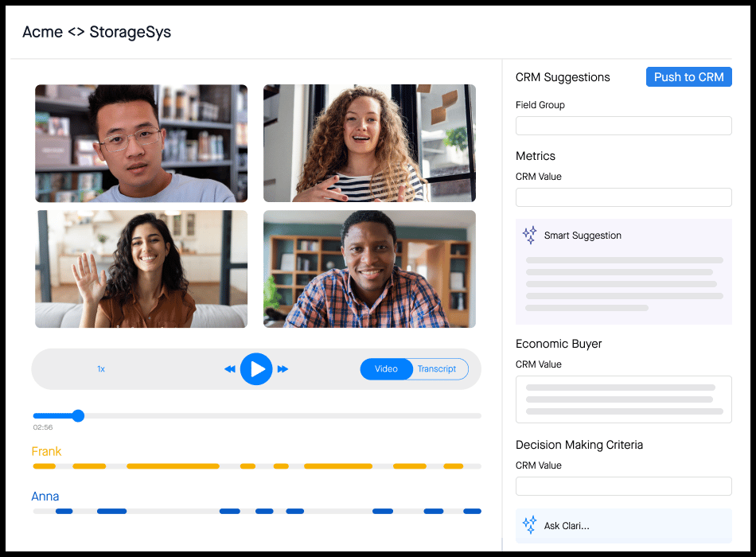Image resolution: width=756 pixels, height=557 pixels.
Task: Select the Video view toggle
Action: [387, 368]
